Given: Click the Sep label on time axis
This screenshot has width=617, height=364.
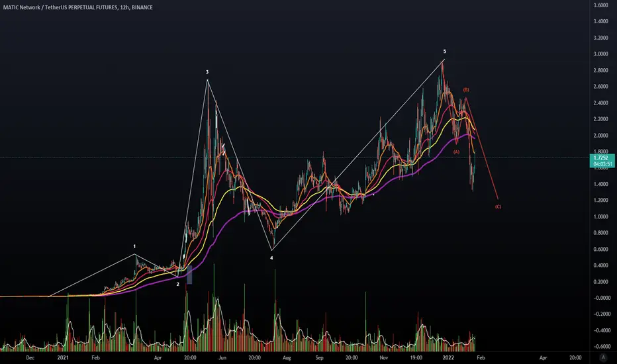Looking at the screenshot, I should [x=319, y=357].
